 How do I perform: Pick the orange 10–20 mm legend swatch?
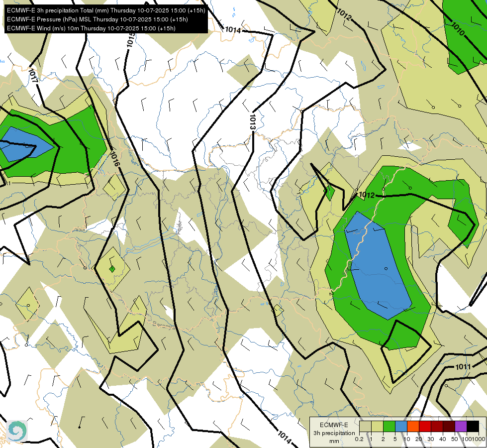(413, 426)
